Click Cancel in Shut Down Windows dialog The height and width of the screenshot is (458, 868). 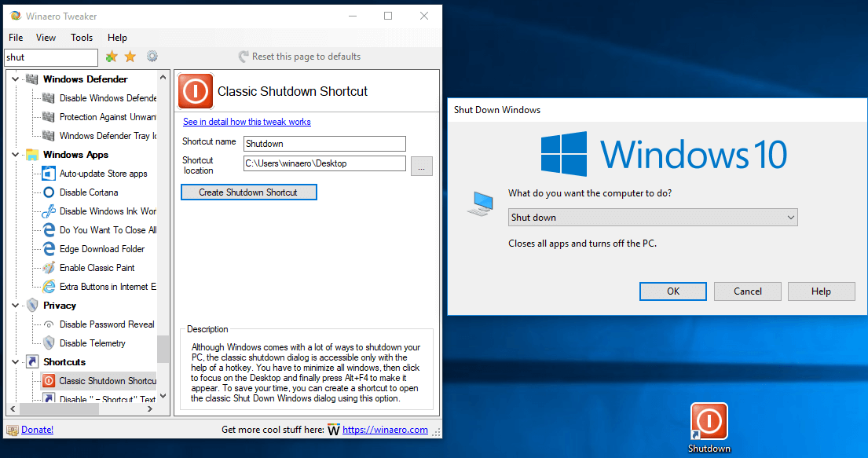click(748, 291)
